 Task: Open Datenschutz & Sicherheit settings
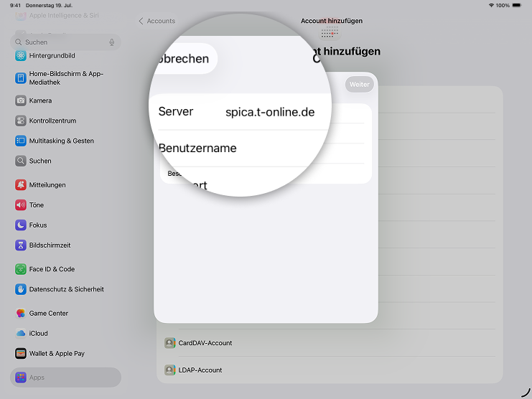click(66, 289)
